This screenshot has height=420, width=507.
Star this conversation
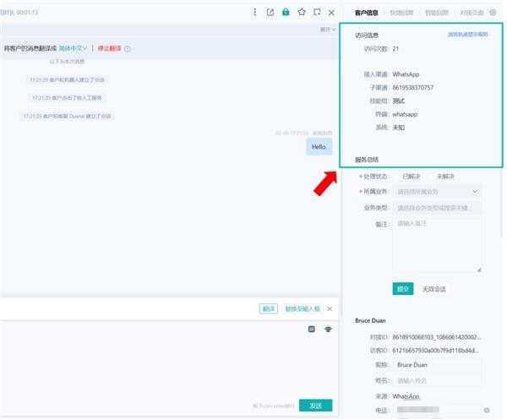(x=302, y=13)
